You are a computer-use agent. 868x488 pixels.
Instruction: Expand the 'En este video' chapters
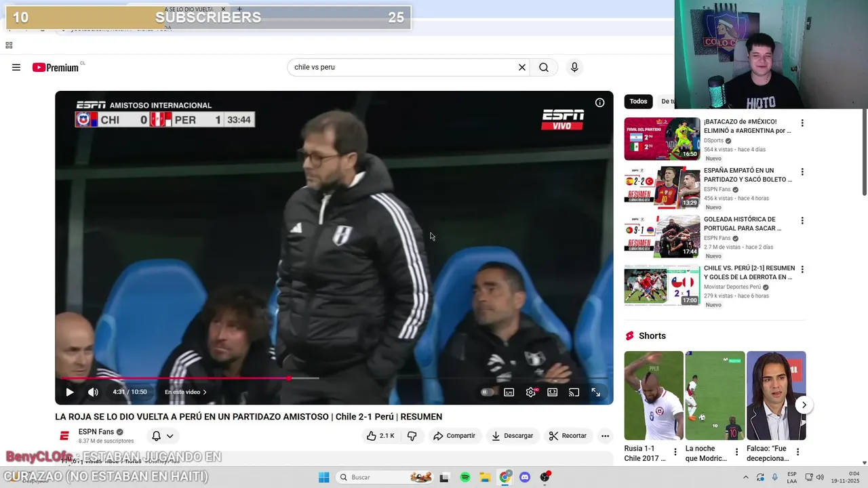click(x=186, y=392)
